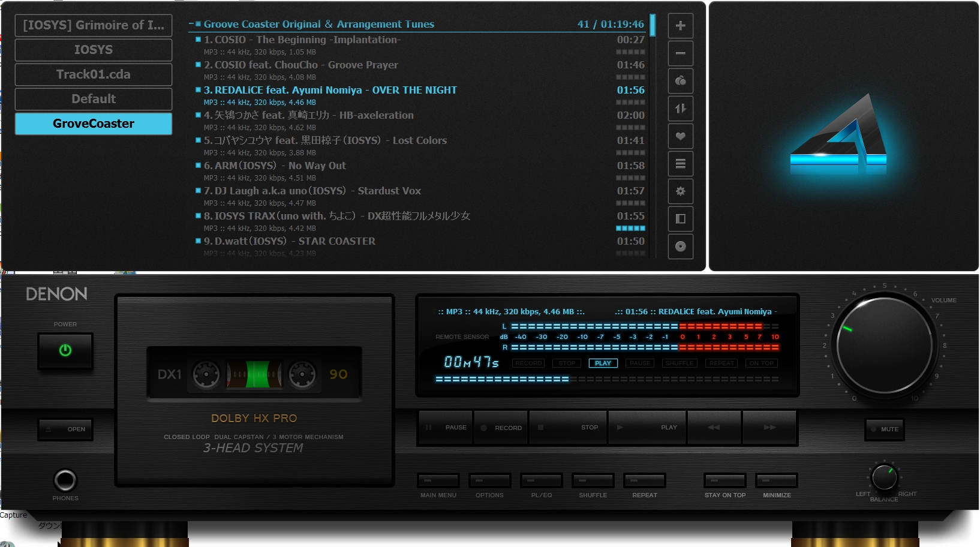This screenshot has width=980, height=547.
Task: Seek using the playback progress bar
Action: point(607,379)
